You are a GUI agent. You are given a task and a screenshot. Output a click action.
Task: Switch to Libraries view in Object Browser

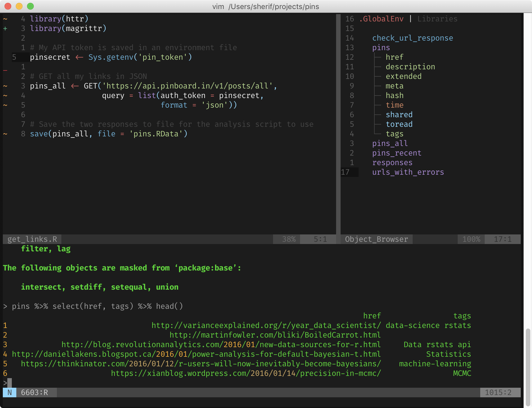pos(437,19)
